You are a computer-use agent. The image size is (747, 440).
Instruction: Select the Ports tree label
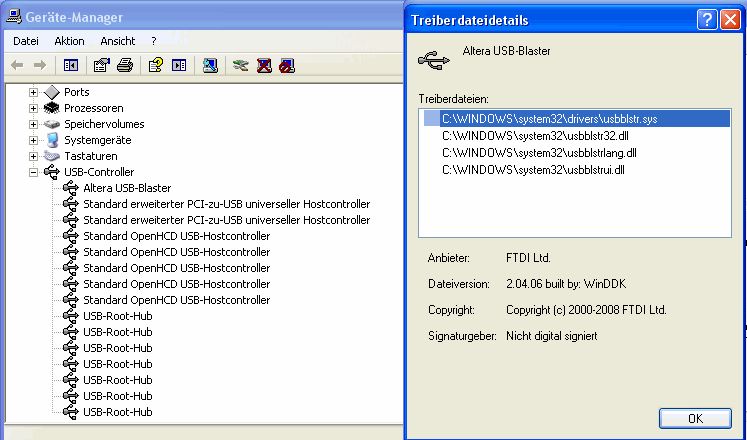point(77,92)
